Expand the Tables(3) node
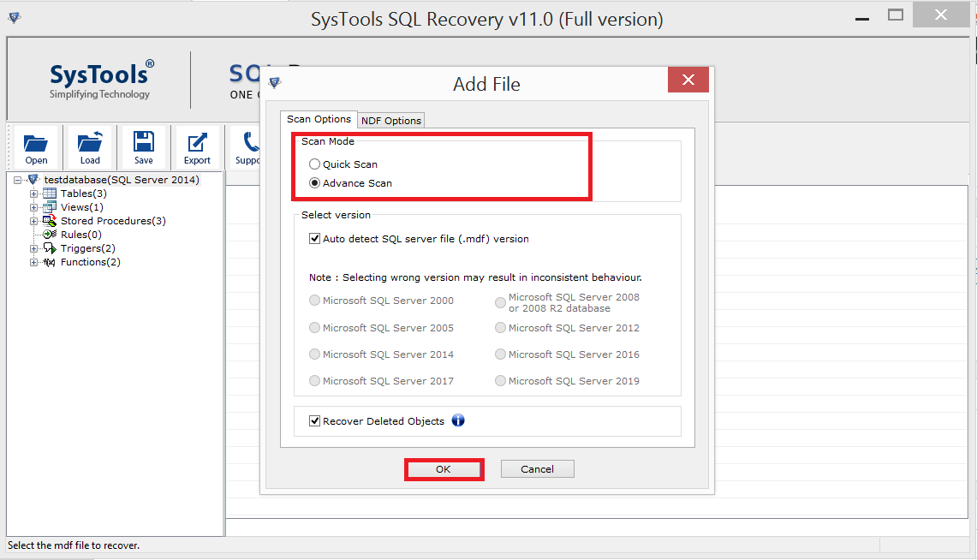The image size is (977, 560). click(33, 194)
